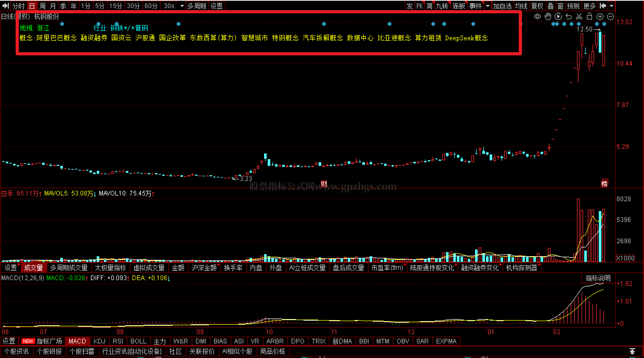Image resolution: width=644 pixels, height=358 pixels.
Task: Toggle the eye visibility icon on chart
Action: [x=537, y=17]
